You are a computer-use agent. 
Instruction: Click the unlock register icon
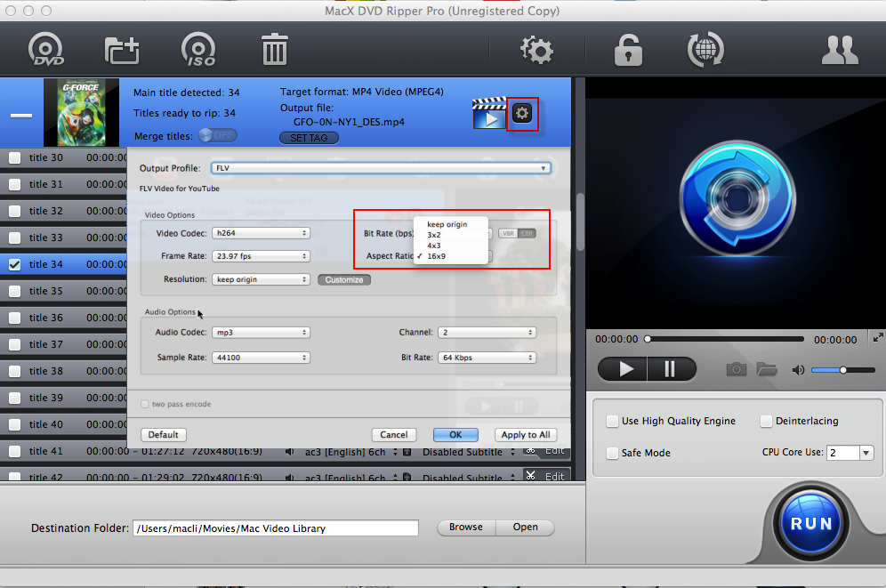pos(628,50)
